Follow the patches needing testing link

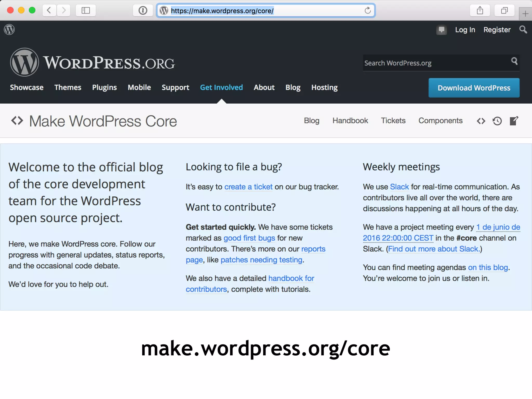[x=261, y=260]
